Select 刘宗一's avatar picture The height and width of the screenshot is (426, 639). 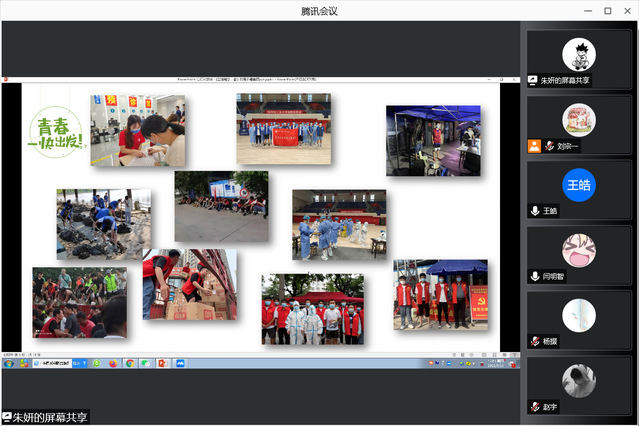pyautogui.click(x=579, y=120)
